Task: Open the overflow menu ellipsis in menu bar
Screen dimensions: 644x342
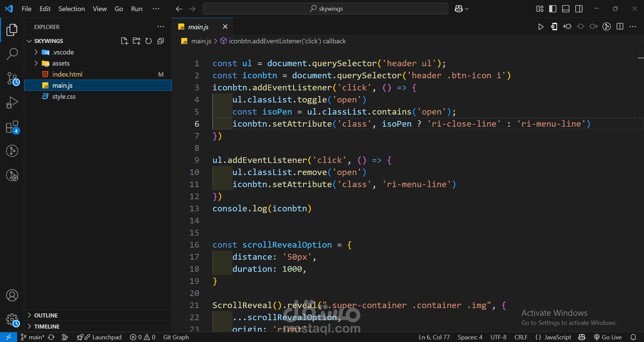Action: click(x=156, y=9)
